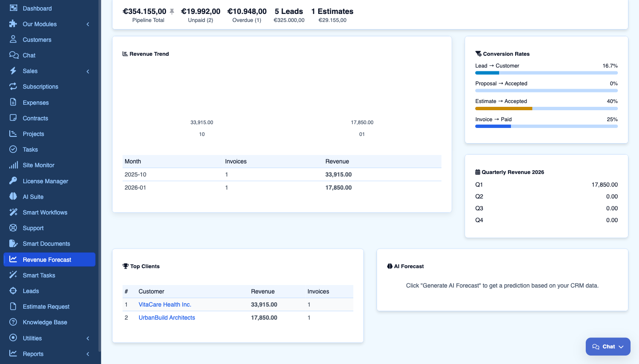Click the Smart Workflows wand icon
This screenshot has width=639, height=364.
tap(14, 212)
